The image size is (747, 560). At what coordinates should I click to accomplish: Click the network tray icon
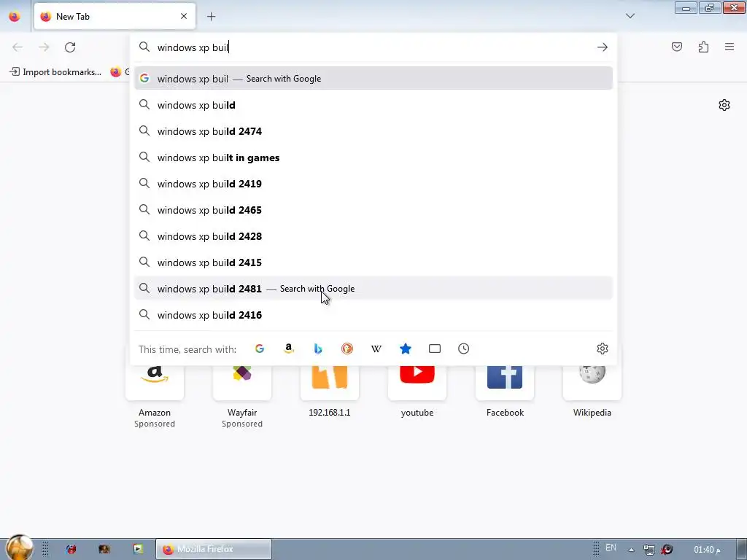[649, 550]
